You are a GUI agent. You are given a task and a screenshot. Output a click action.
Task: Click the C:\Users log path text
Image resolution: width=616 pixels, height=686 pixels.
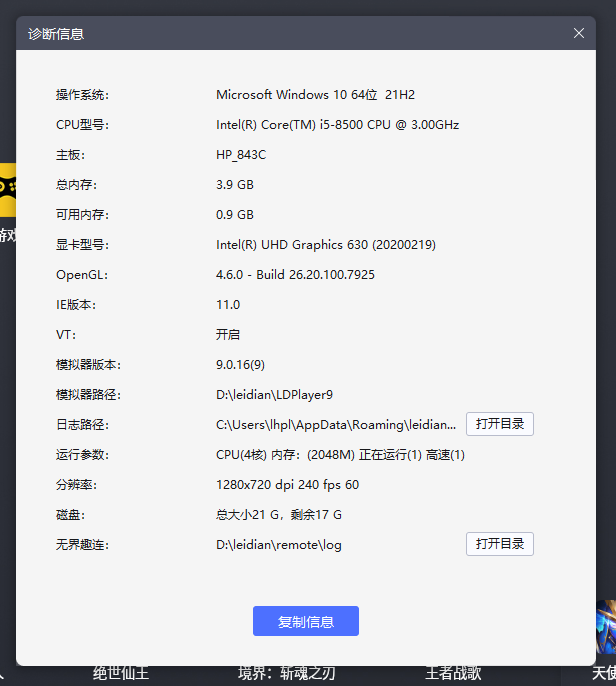tap(336, 425)
